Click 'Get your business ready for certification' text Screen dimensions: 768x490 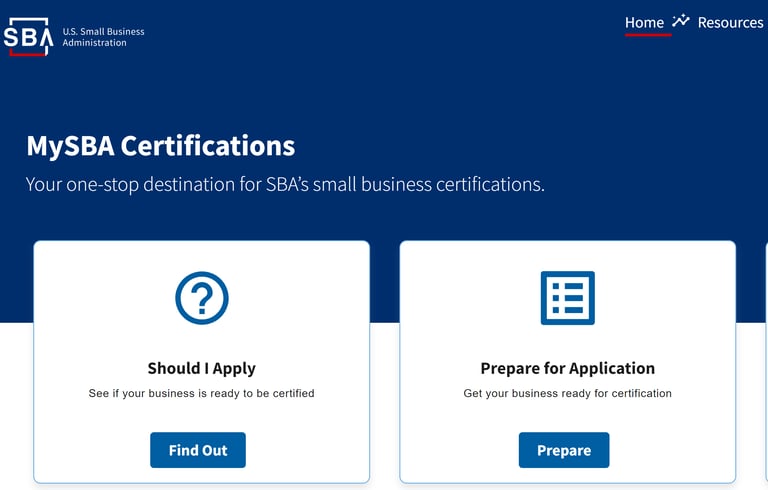click(x=568, y=393)
